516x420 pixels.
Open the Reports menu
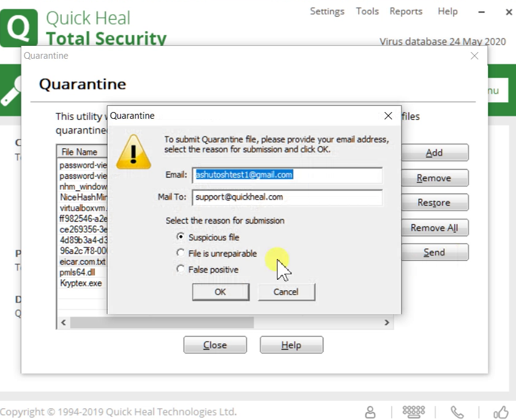[x=406, y=11]
